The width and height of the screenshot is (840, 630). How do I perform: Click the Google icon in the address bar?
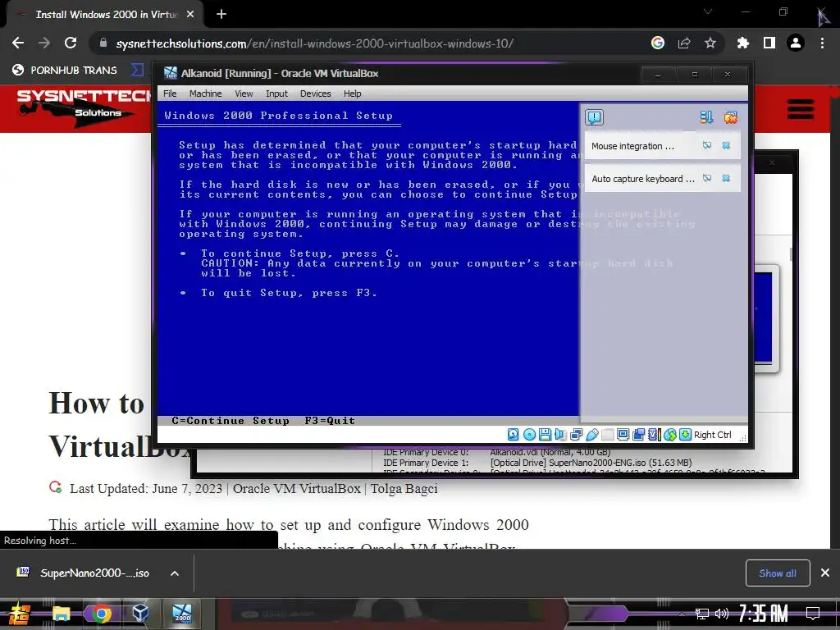658,43
